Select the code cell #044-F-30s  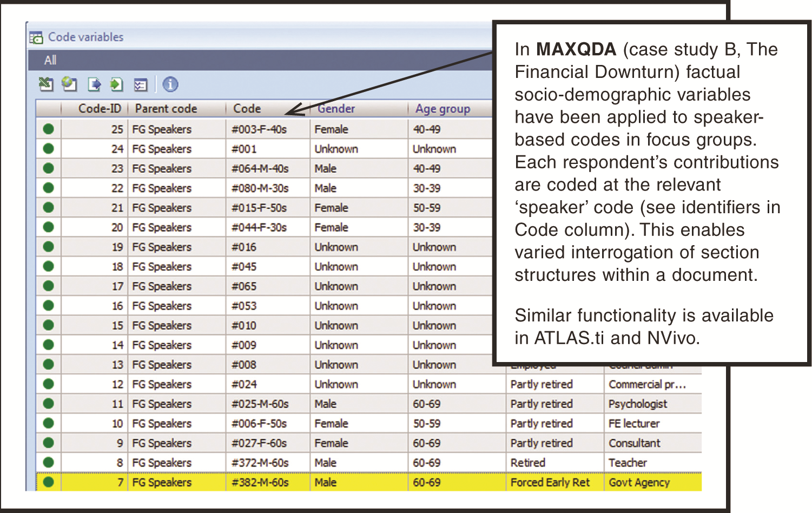(268, 227)
